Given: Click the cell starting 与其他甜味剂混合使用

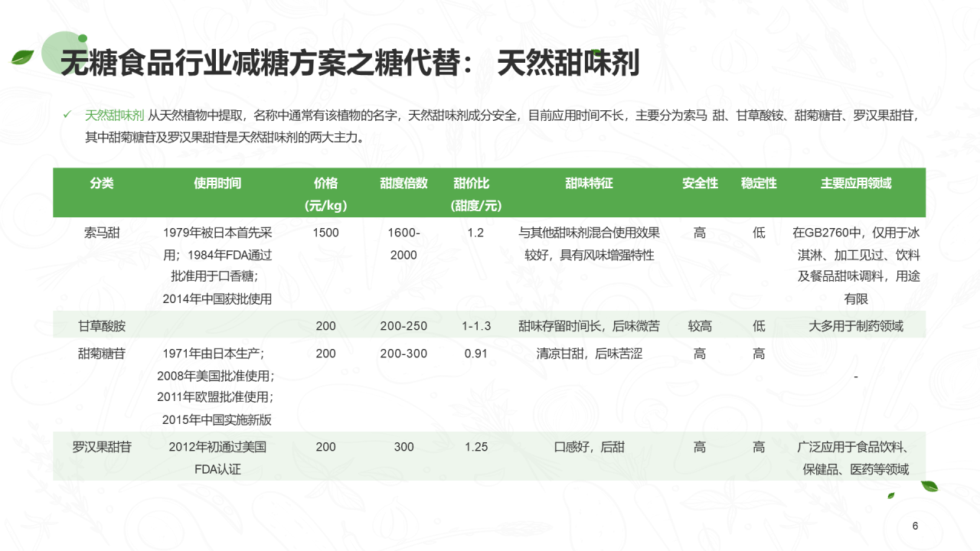Looking at the screenshot, I should pyautogui.click(x=589, y=244).
